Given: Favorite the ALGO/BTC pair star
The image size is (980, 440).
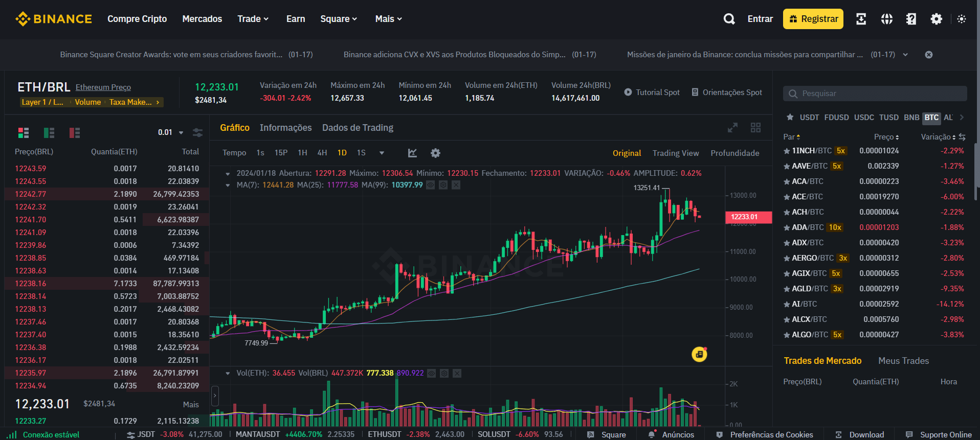Looking at the screenshot, I should click(787, 335).
